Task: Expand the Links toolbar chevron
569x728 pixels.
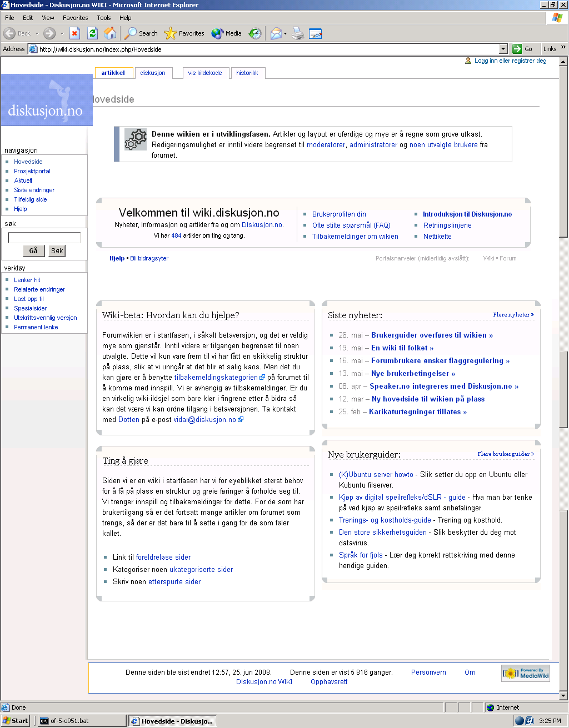Action: 563,47
